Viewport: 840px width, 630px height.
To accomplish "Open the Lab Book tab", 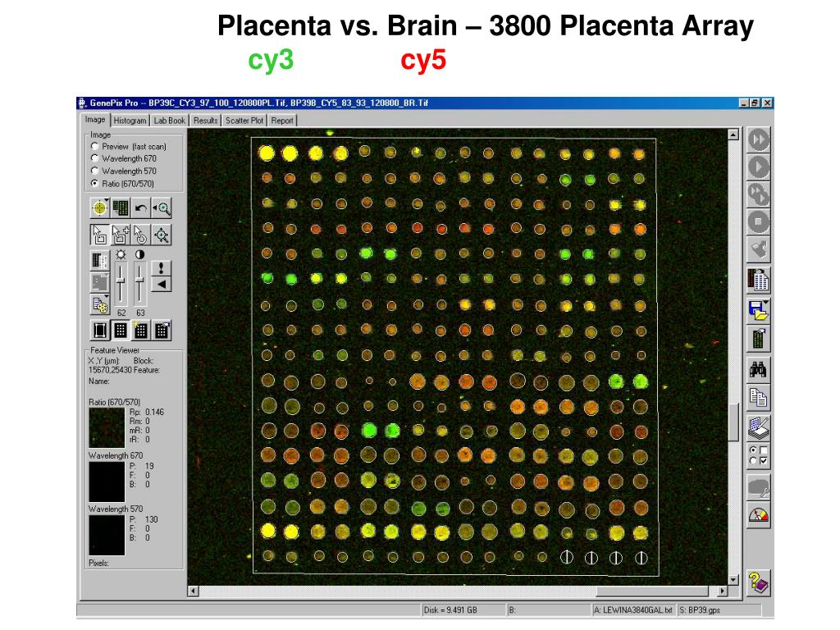I will [169, 121].
